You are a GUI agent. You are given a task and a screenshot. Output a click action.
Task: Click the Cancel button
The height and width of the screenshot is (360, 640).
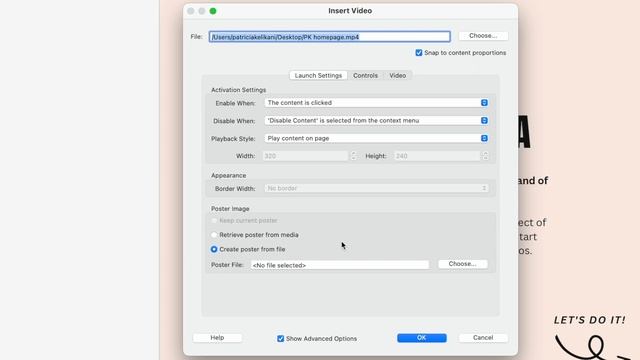tap(483, 338)
